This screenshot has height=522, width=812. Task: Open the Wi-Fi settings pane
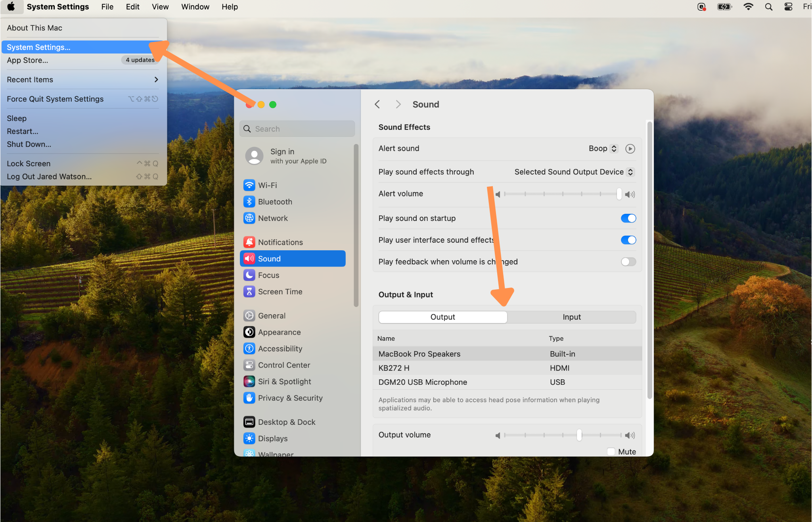[x=293, y=185]
